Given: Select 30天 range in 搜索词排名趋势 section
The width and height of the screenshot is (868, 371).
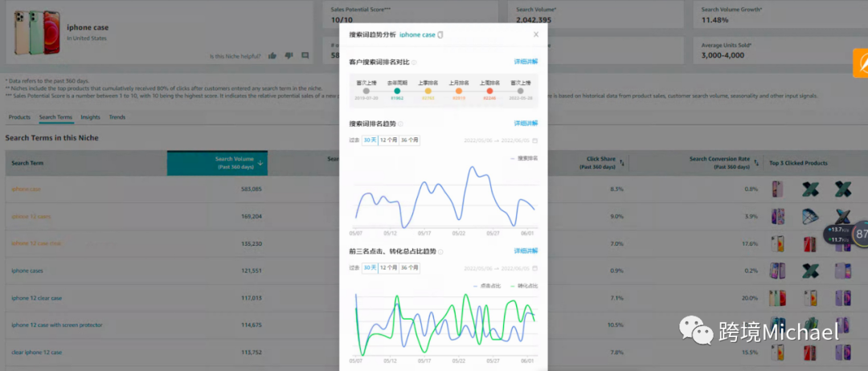Looking at the screenshot, I should click(370, 141).
